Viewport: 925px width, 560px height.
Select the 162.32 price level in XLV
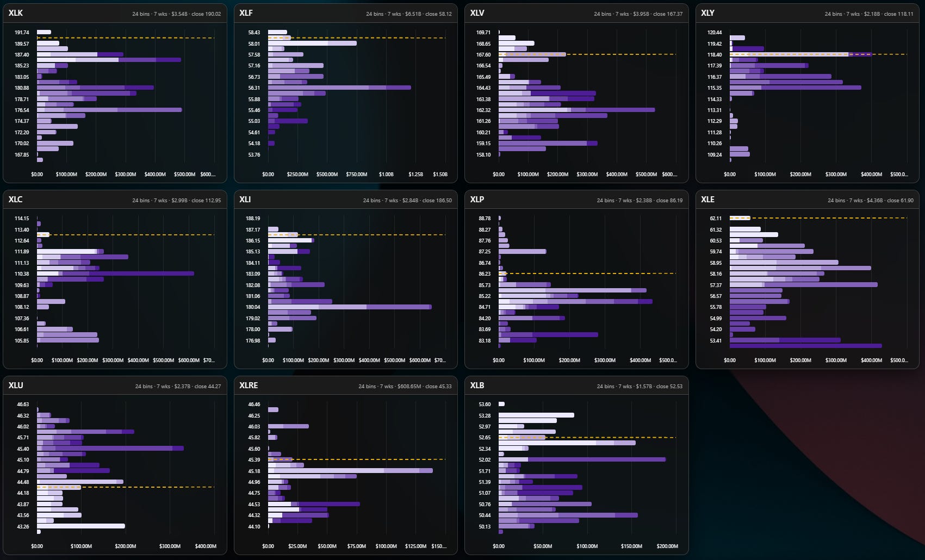click(x=483, y=110)
